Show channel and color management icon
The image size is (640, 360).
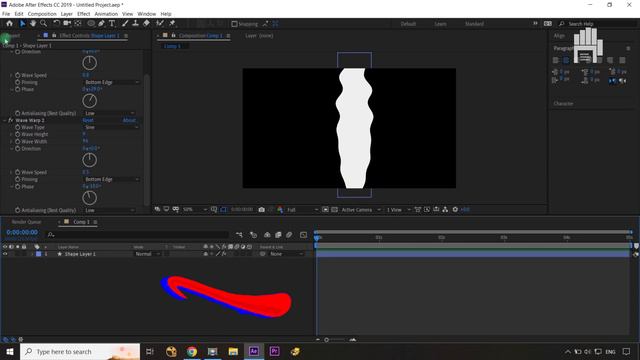(280, 209)
